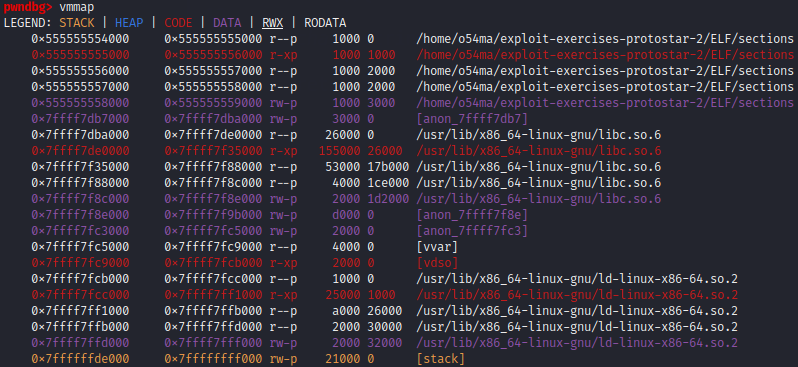Click the size value 53000
The height and width of the screenshot is (367, 798).
click(x=343, y=167)
